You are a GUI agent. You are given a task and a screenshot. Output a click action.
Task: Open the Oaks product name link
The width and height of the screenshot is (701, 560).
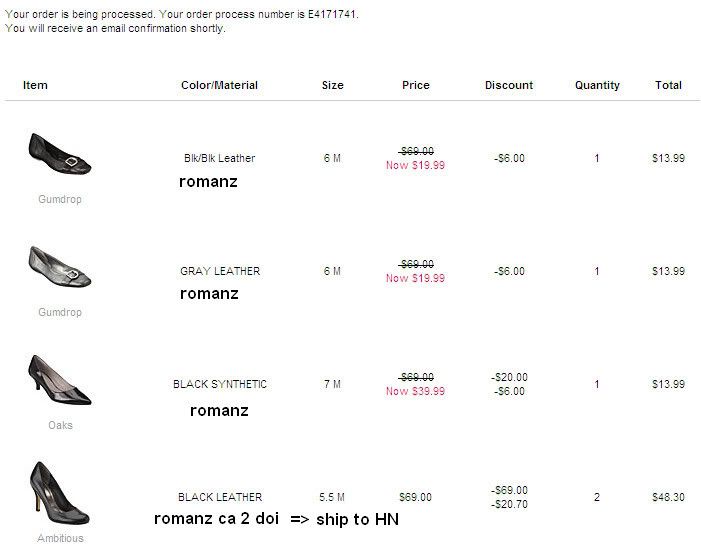coord(60,425)
